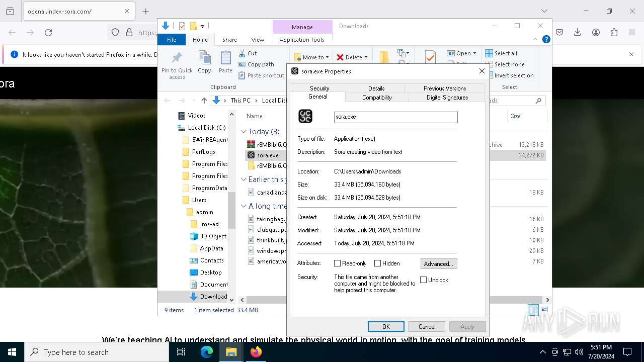Open Microsoft Edge from taskbar
This screenshot has width=644, height=362.
tap(206, 352)
